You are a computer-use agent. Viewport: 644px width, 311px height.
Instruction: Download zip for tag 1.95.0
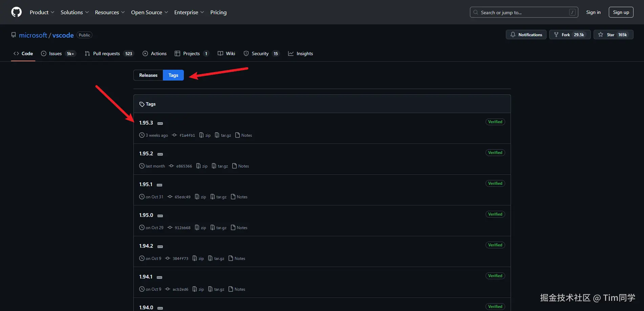(200, 228)
